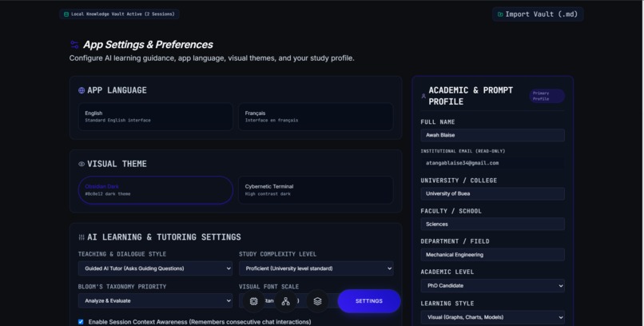Click the 'App Settings & Preferences' heading
Image resolution: width=644 pixels, height=326 pixels.
click(x=149, y=44)
